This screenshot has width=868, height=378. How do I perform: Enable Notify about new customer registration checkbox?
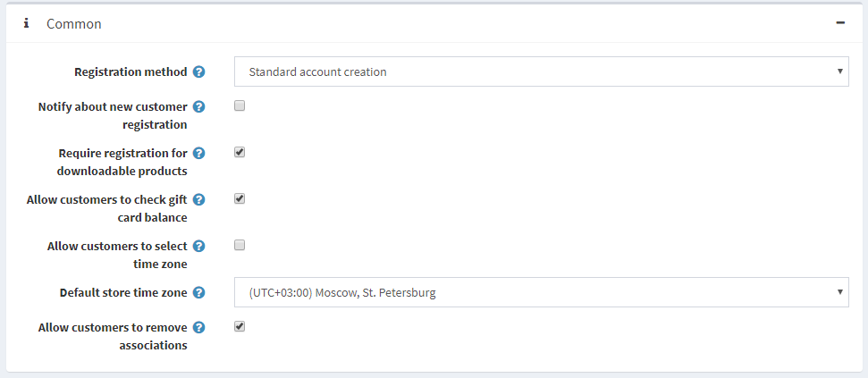240,105
